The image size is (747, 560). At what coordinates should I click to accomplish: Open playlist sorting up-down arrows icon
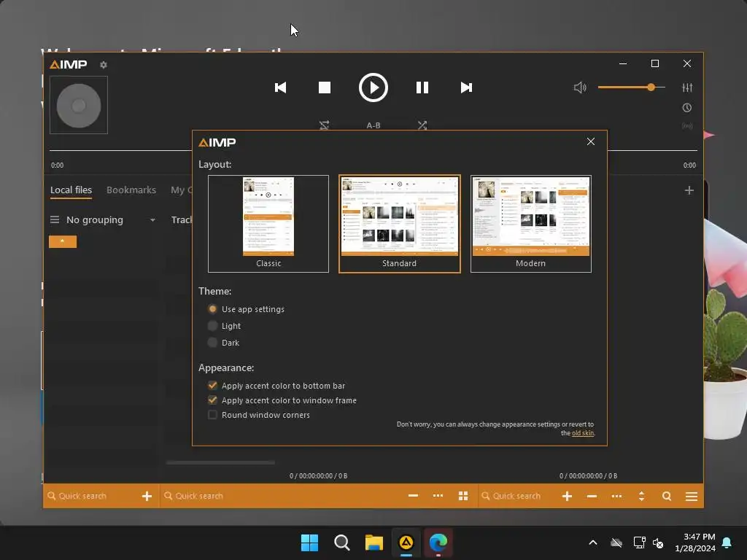coord(641,496)
